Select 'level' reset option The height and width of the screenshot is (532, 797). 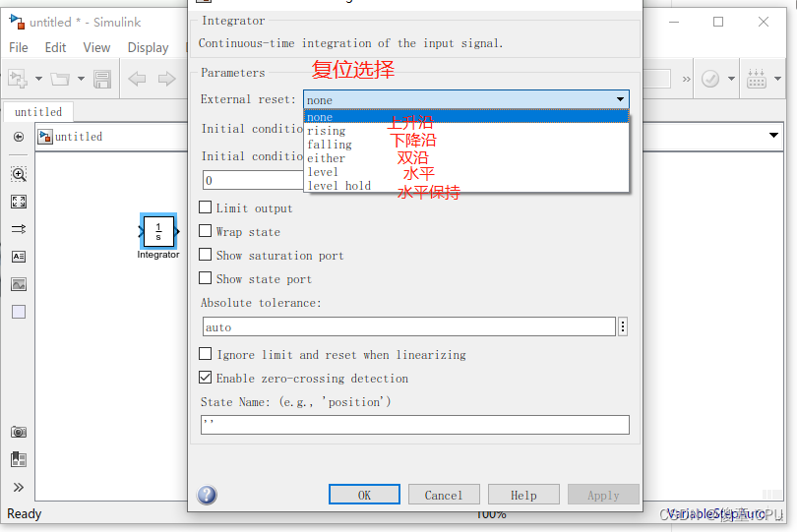(466, 172)
